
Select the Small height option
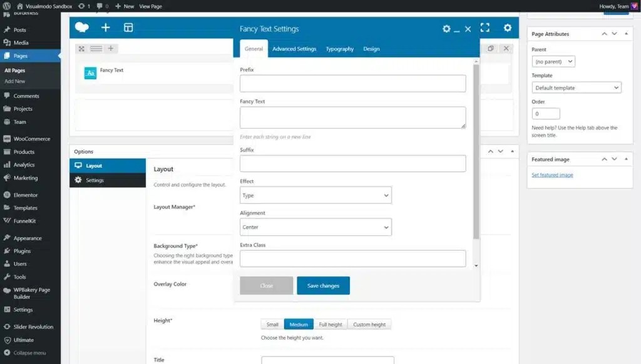tap(272, 324)
